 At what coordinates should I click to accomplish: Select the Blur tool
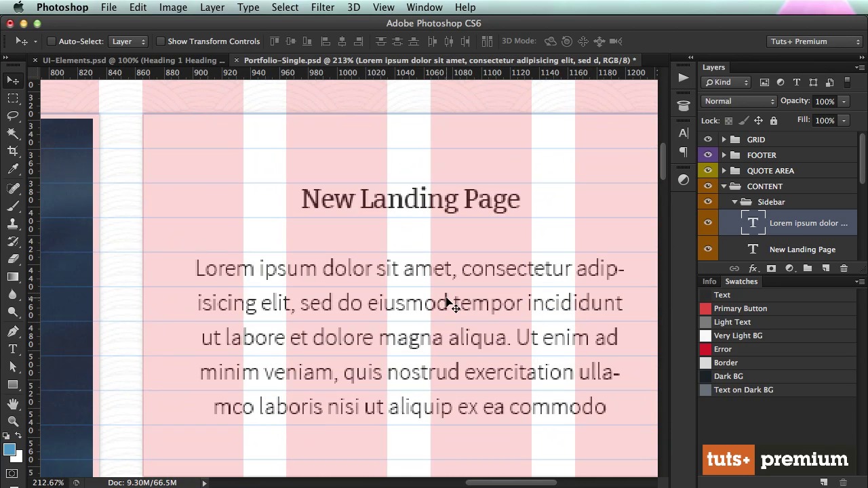click(x=13, y=294)
